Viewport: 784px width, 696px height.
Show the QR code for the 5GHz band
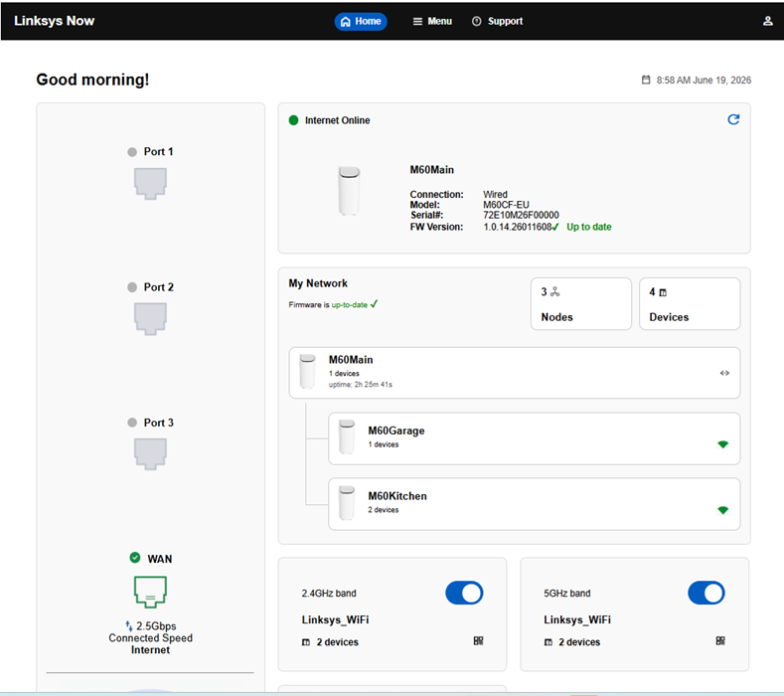tap(720, 641)
